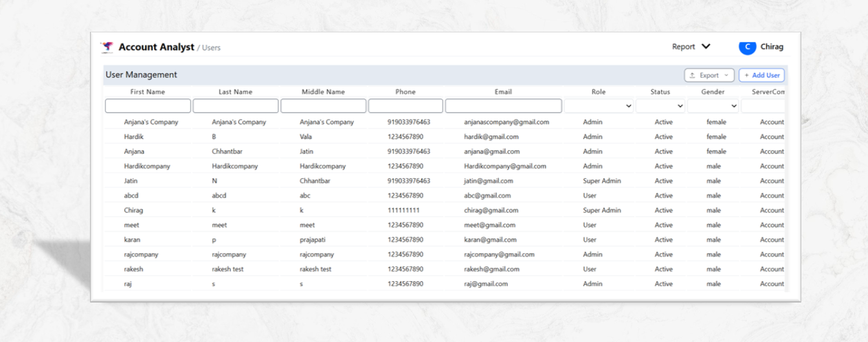
Task: Focus the Middle Name filter box
Action: pos(323,106)
